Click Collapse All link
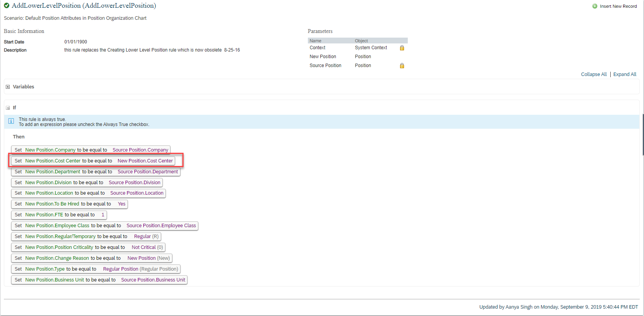The width and height of the screenshot is (644, 316). tap(594, 74)
